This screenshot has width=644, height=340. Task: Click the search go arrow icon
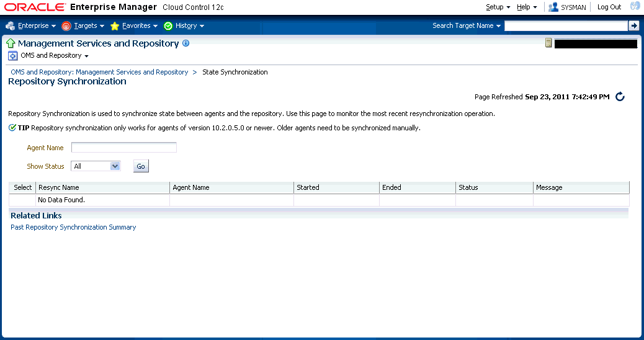tap(633, 26)
